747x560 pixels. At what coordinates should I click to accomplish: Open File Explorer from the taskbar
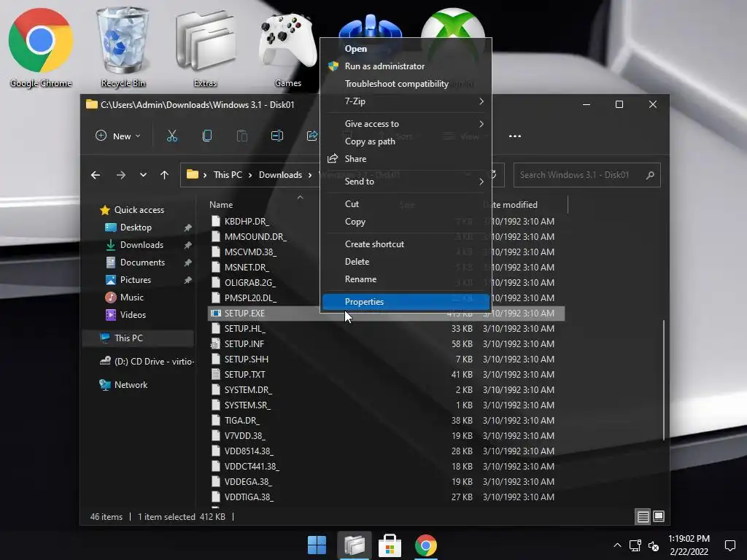pyautogui.click(x=354, y=545)
